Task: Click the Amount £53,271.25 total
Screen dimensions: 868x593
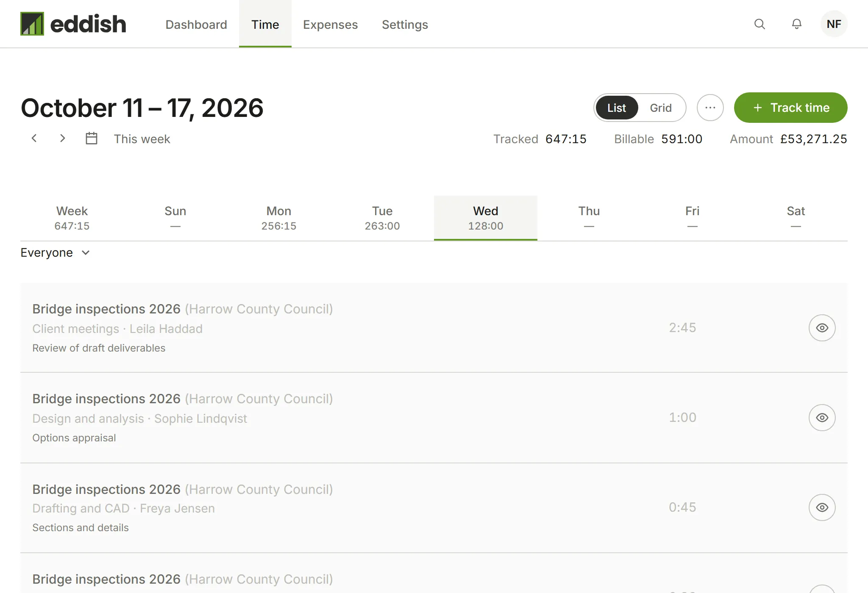Action: (x=788, y=139)
